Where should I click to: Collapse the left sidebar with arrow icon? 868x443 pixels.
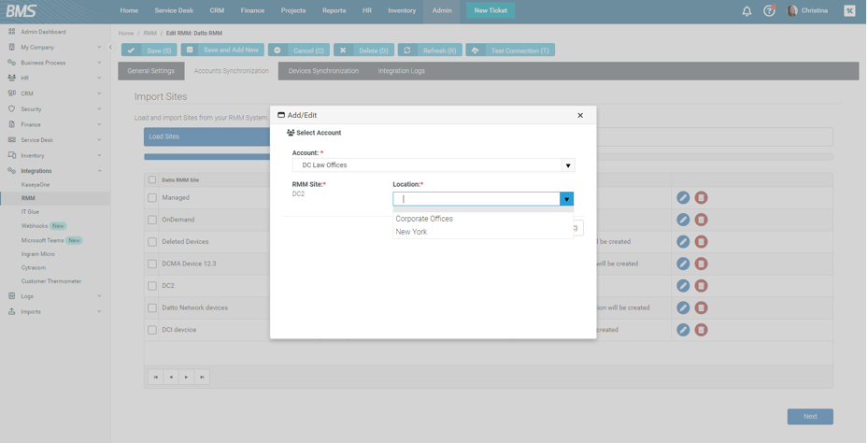click(x=110, y=47)
